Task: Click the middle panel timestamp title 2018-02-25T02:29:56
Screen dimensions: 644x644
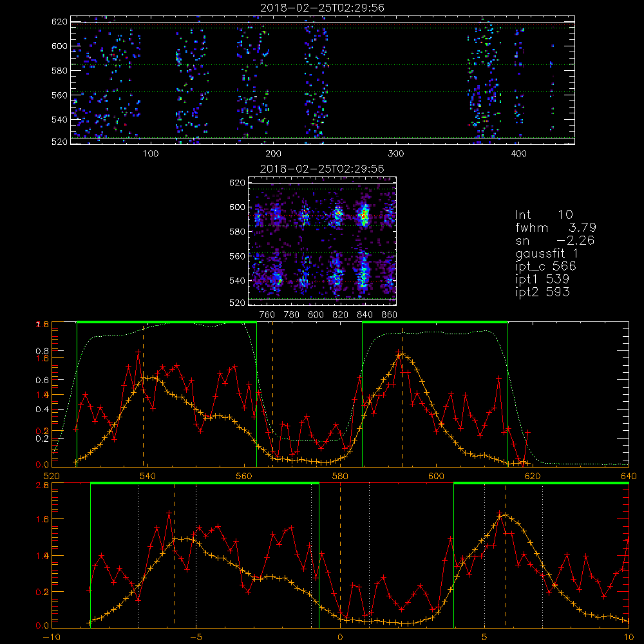Action: pyautogui.click(x=322, y=169)
